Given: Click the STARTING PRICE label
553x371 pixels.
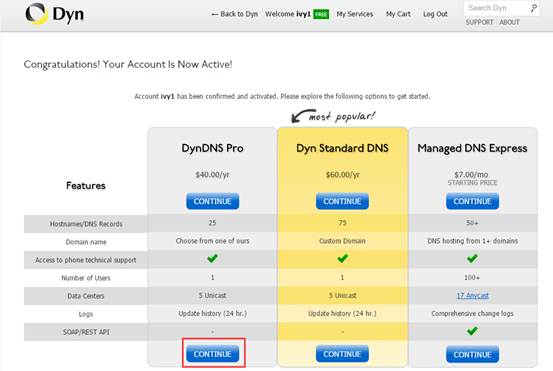Looking at the screenshot, I should pos(472,183).
